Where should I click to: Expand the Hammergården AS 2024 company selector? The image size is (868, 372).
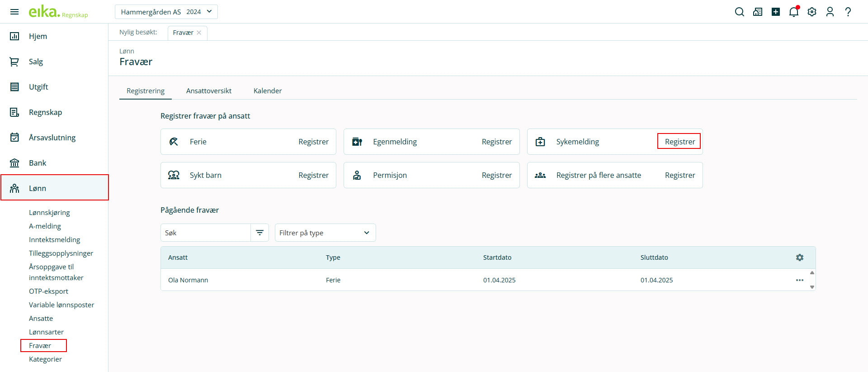(166, 12)
